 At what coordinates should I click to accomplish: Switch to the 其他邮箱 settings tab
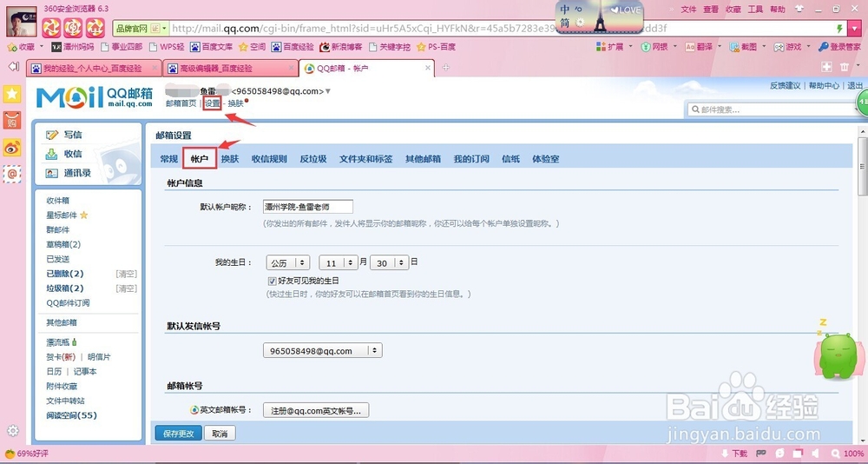[423, 159]
